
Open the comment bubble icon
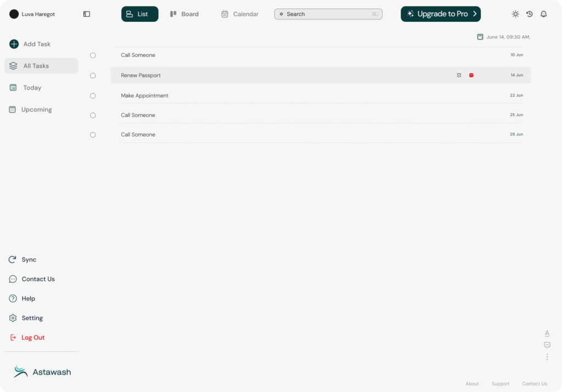click(547, 345)
